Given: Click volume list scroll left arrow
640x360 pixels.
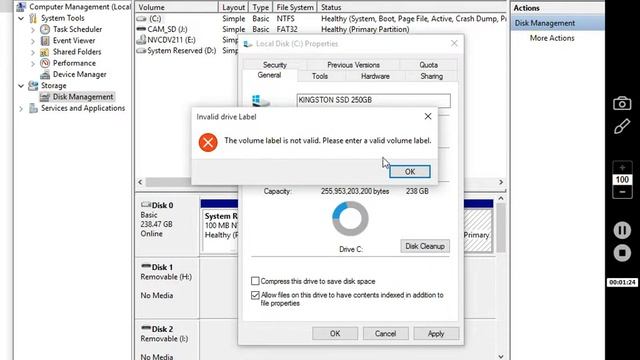Looking at the screenshot, I should point(140,182).
